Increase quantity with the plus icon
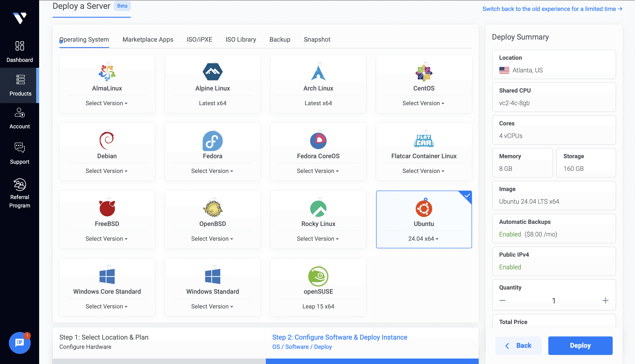This screenshot has height=364, width=635. [605, 300]
